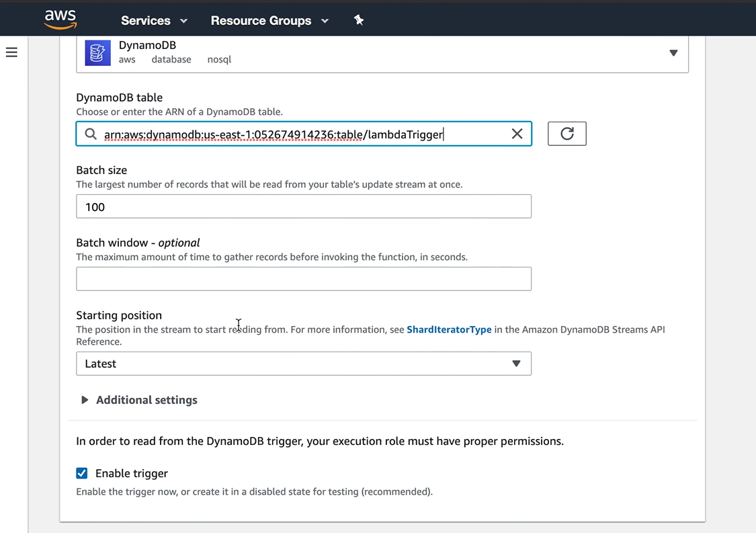
Task: Click the DynamoDB service icon
Action: [x=97, y=53]
